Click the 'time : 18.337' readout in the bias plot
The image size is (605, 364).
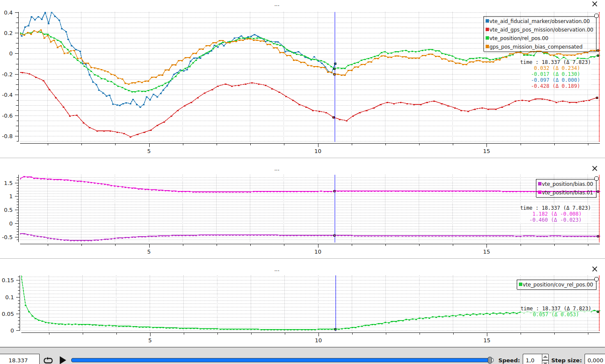[540, 208]
